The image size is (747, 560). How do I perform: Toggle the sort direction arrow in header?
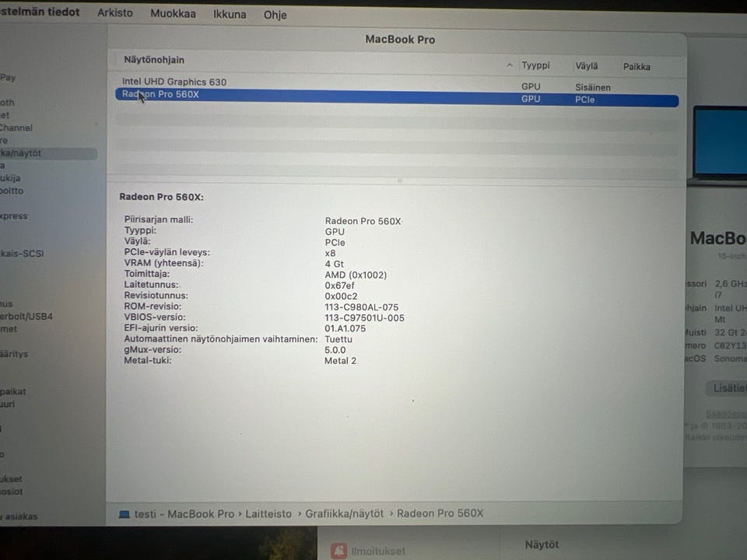(510, 65)
